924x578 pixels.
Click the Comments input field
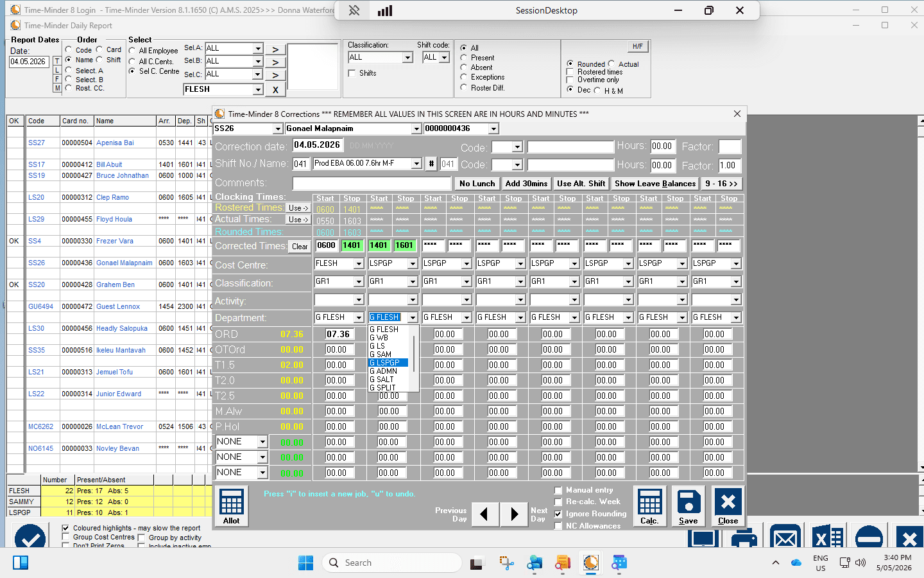(x=372, y=184)
